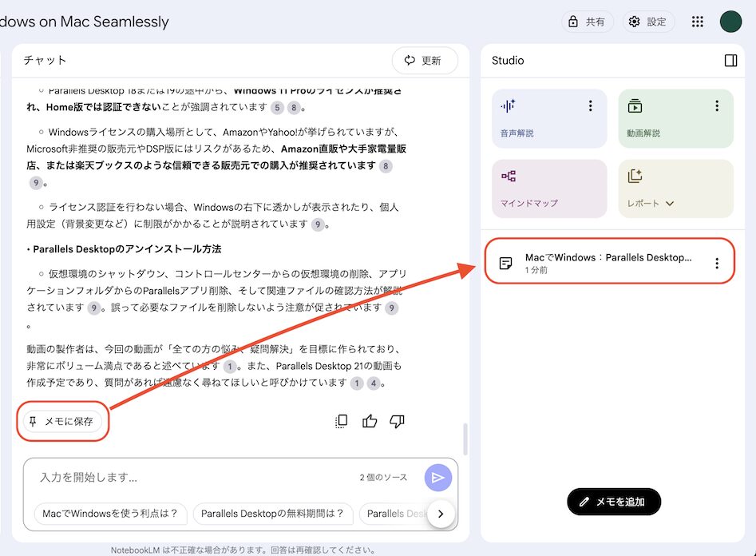Open citation 8 after 購入が推奨されています
The width and height of the screenshot is (756, 556).
coord(386,166)
